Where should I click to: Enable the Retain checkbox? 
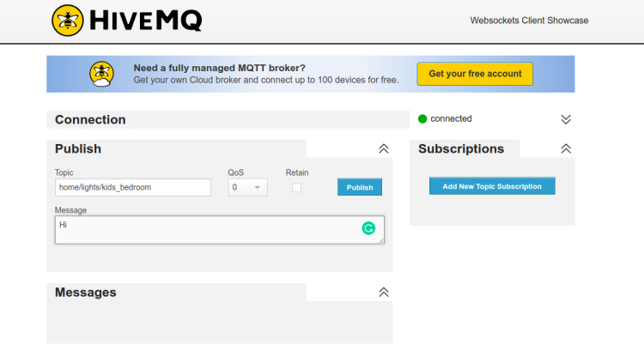(297, 187)
